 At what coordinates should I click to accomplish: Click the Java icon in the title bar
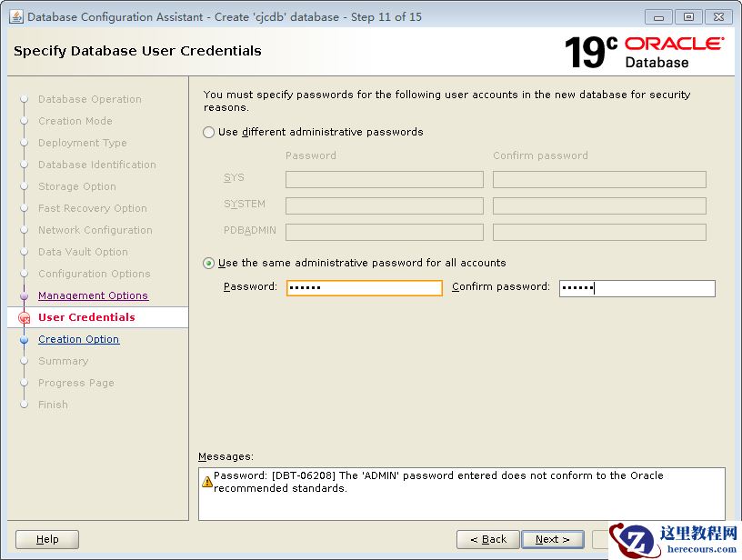(16, 16)
